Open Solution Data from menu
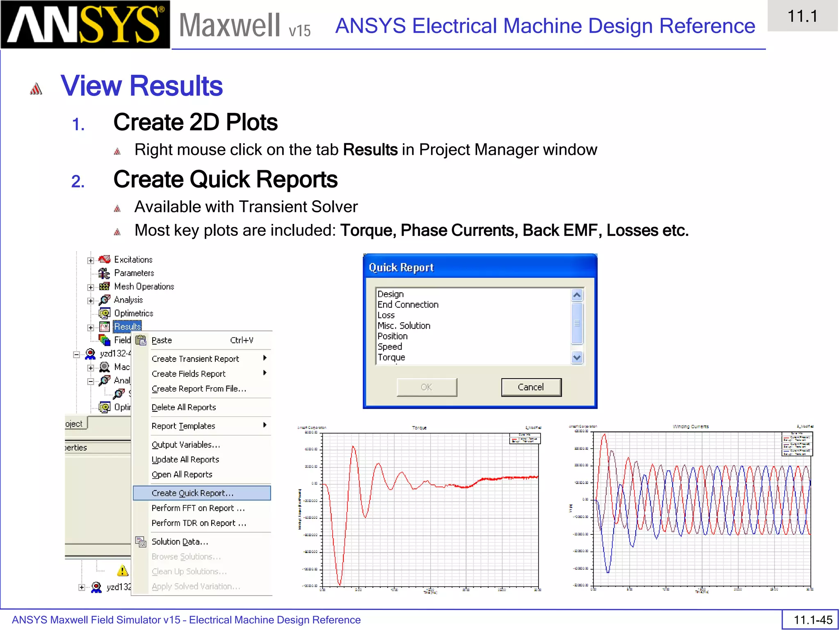This screenshot has height=630, width=840. [x=202, y=541]
